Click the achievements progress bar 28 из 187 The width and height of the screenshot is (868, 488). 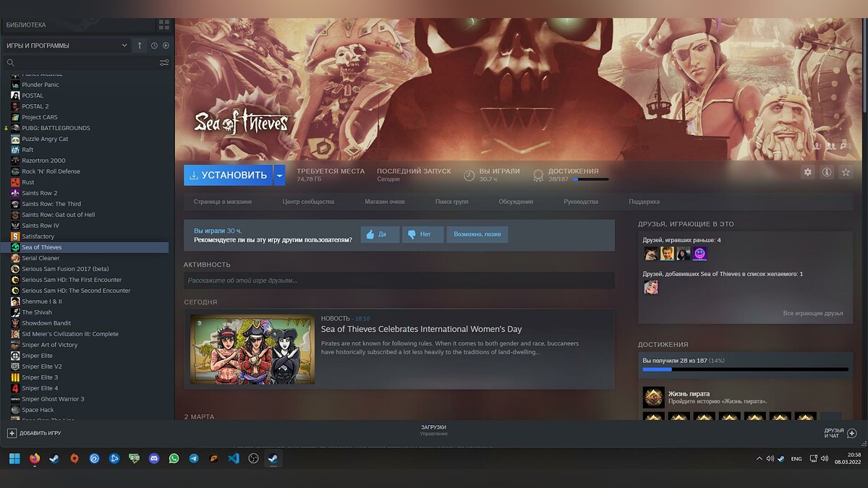pyautogui.click(x=745, y=369)
